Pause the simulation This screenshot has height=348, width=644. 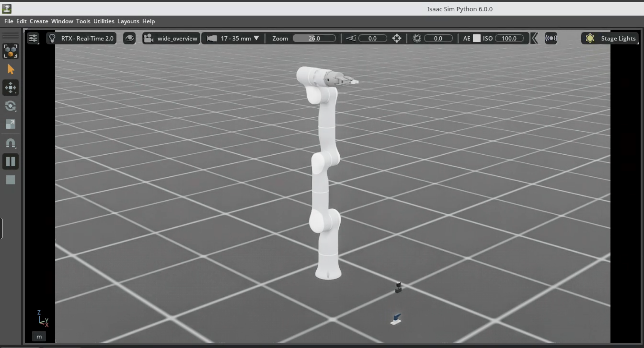tap(10, 161)
